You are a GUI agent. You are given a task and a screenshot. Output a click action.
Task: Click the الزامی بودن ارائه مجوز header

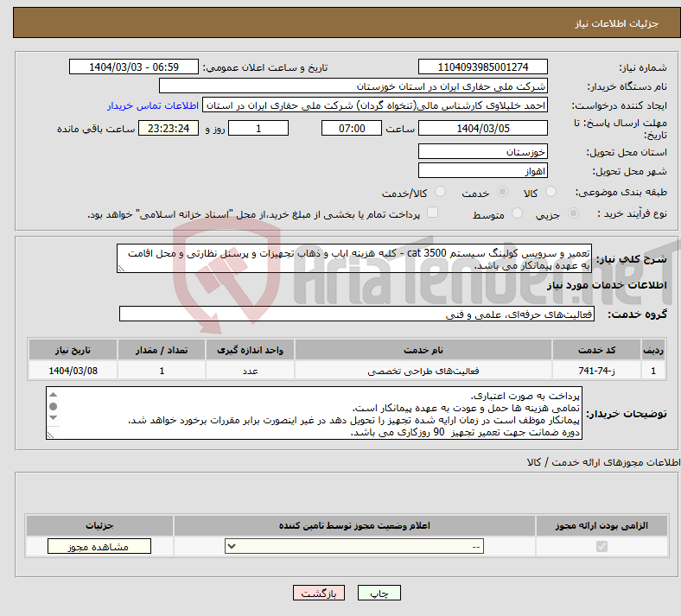point(601,525)
